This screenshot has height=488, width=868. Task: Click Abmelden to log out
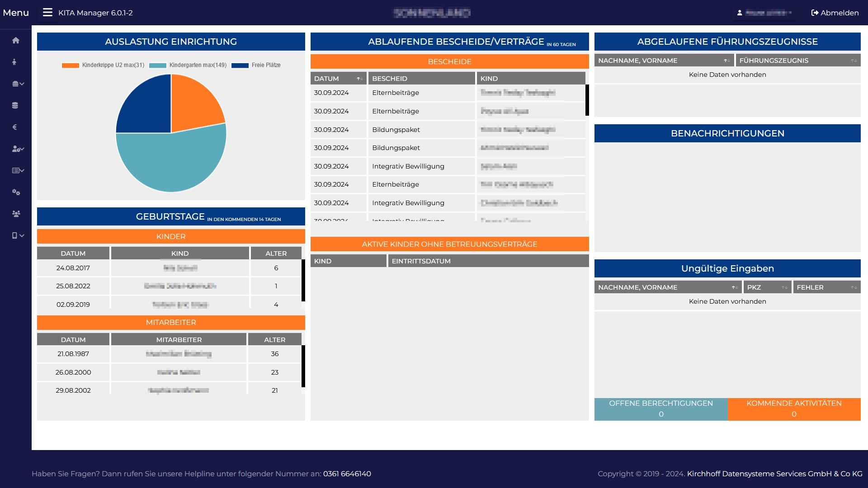(x=835, y=13)
